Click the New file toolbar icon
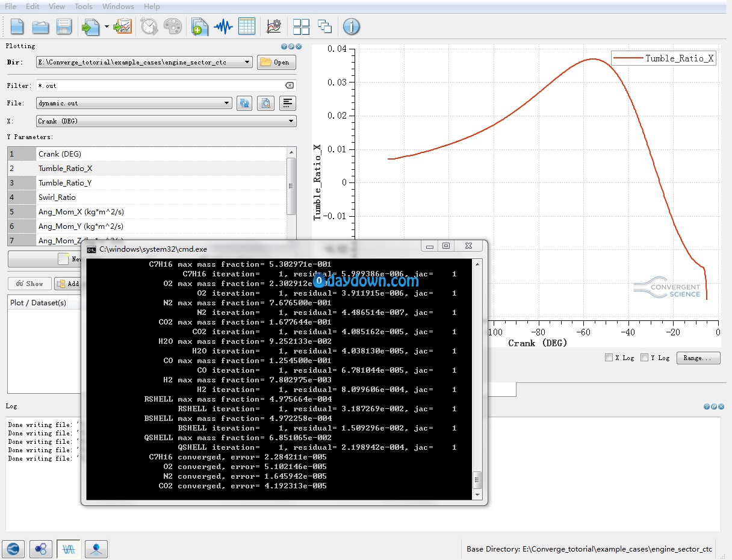 [x=17, y=26]
